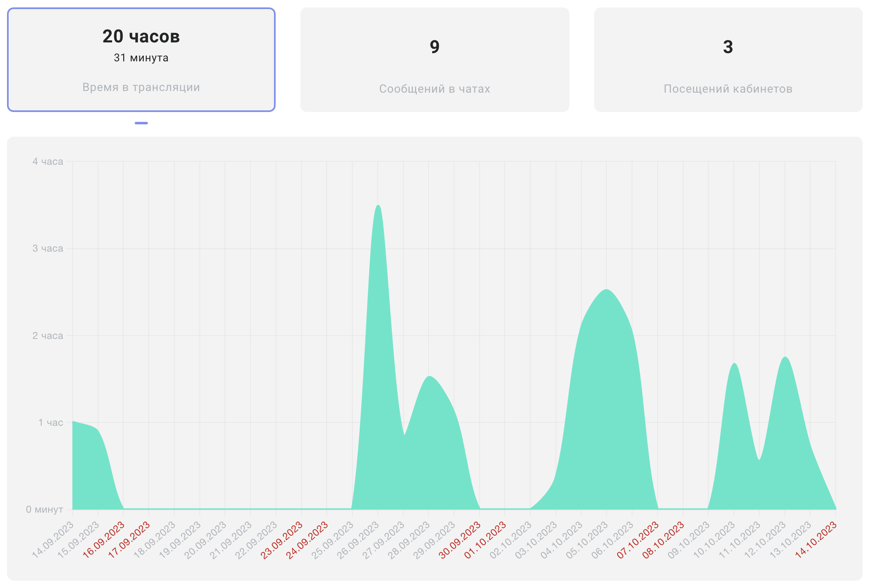Viewport: 871px width, 588px height.
Task: Select the 'Сообщений в чатах' stat card
Action: tap(435, 60)
